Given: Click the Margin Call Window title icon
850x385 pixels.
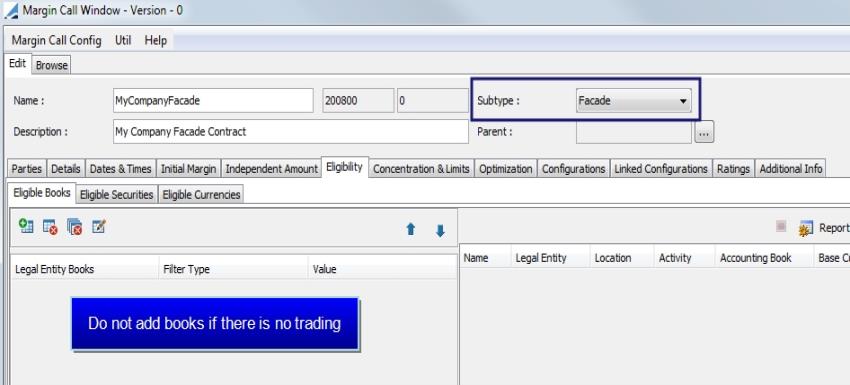Looking at the screenshot, I should 11,10.
